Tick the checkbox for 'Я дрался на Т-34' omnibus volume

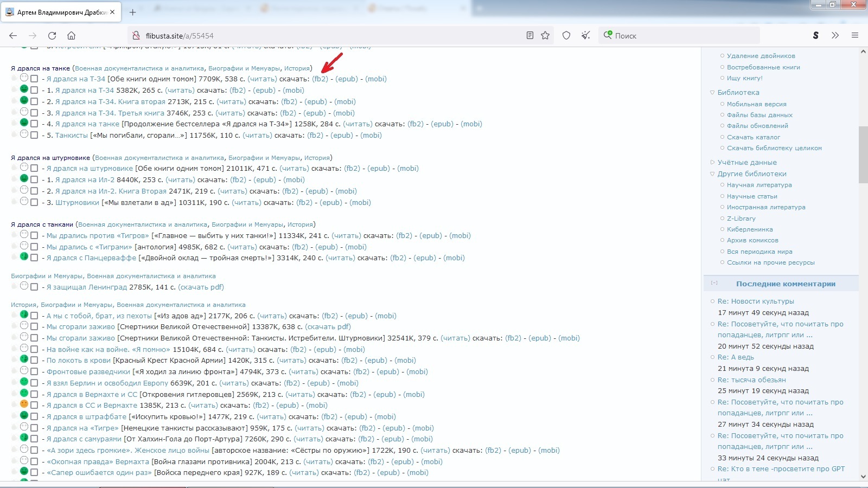tap(34, 79)
